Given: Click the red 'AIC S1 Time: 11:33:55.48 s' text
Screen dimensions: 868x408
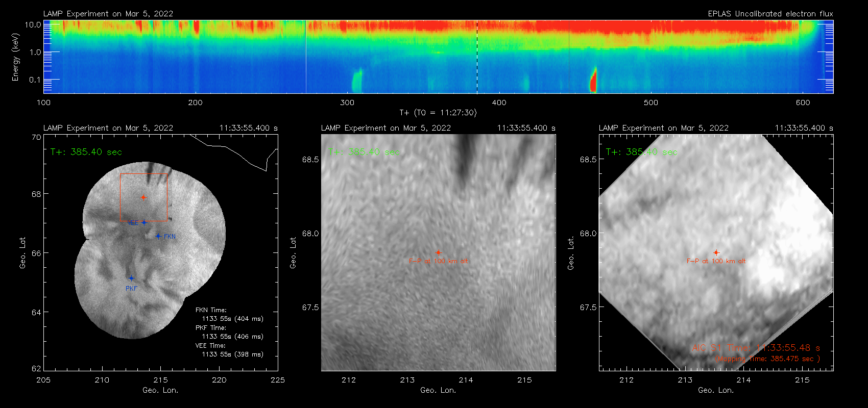Looking at the screenshot, I should click(x=756, y=348).
